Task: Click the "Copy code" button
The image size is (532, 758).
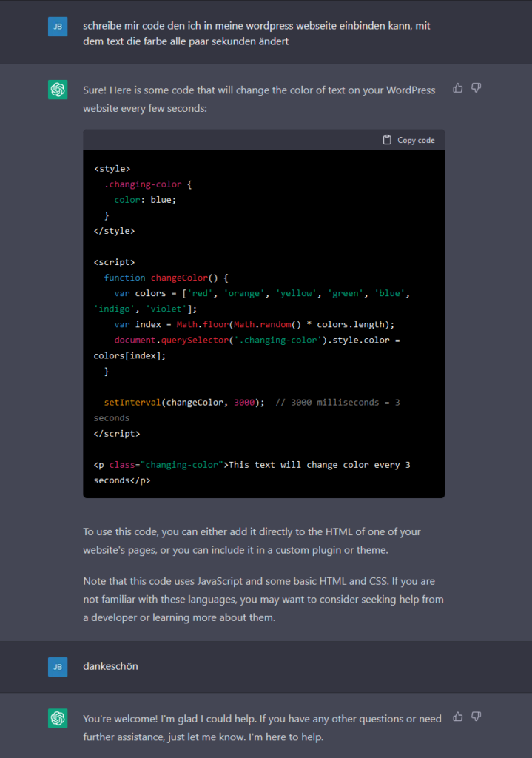Action: click(x=408, y=140)
